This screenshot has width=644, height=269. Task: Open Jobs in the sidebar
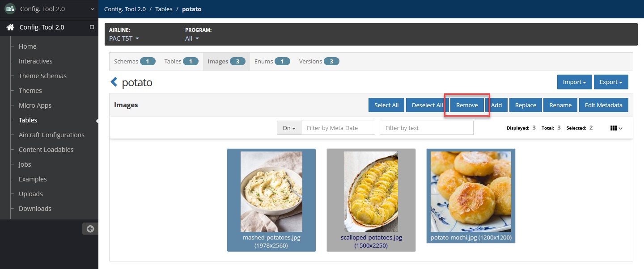click(x=25, y=164)
